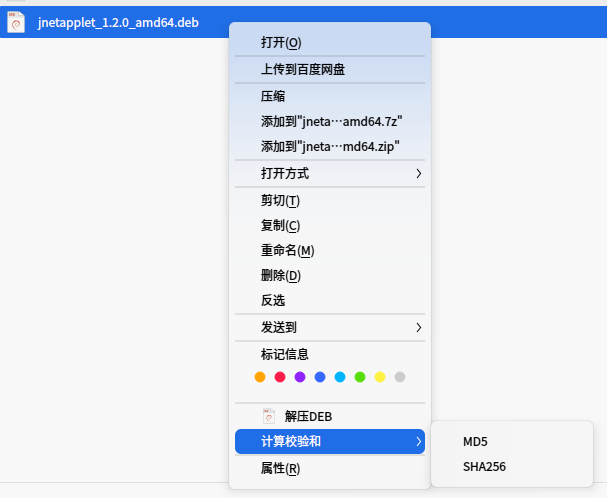This screenshot has height=498, width=607.
Task: Open file properties via 属性(R)
Action: [x=330, y=469]
